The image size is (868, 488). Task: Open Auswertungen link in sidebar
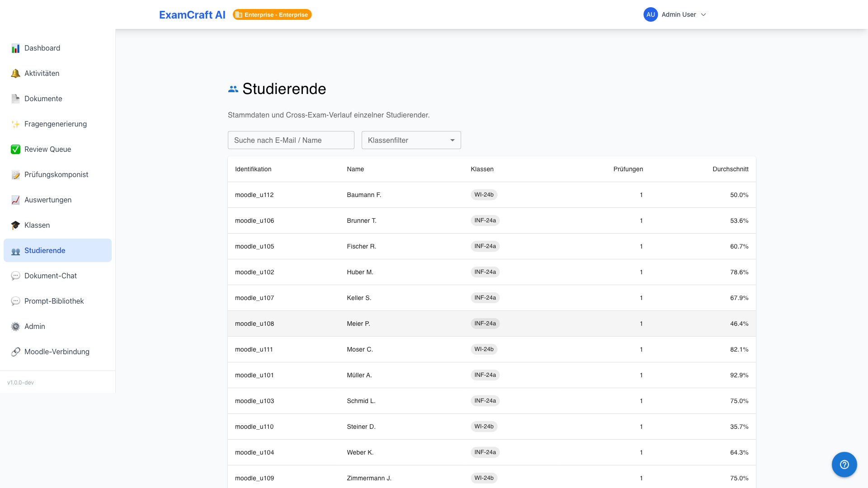pyautogui.click(x=57, y=200)
